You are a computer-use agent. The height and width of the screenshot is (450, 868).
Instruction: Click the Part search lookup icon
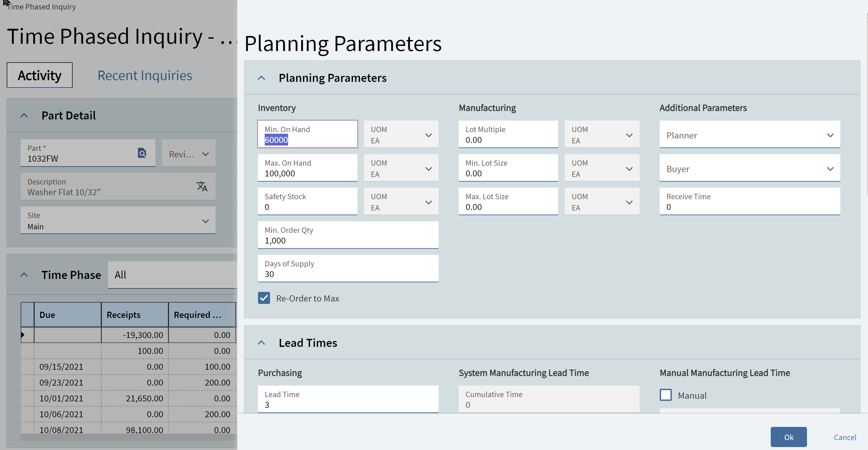click(142, 153)
